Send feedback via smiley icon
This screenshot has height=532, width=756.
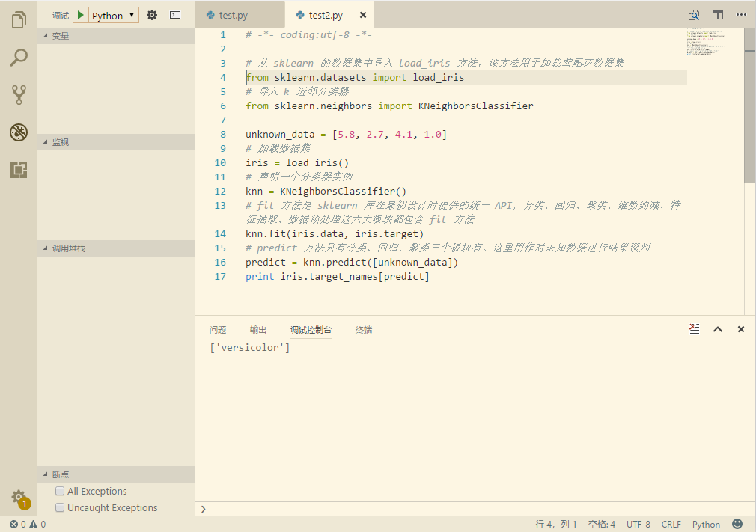(737, 524)
